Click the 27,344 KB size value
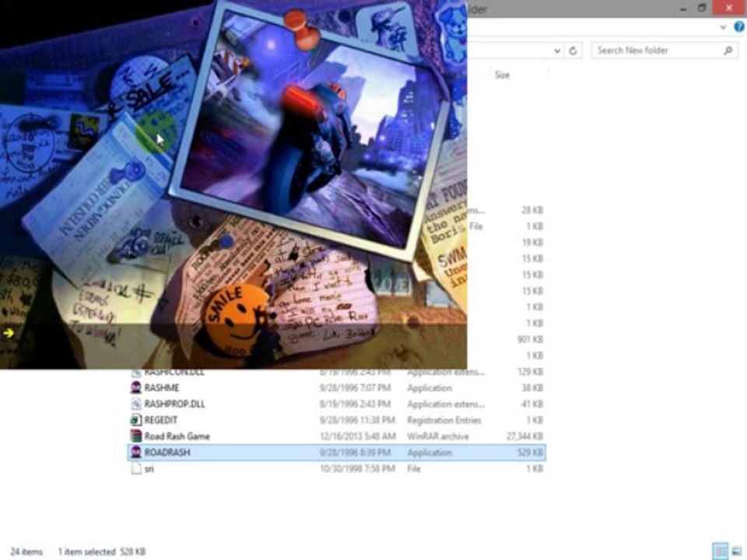 pyautogui.click(x=524, y=436)
